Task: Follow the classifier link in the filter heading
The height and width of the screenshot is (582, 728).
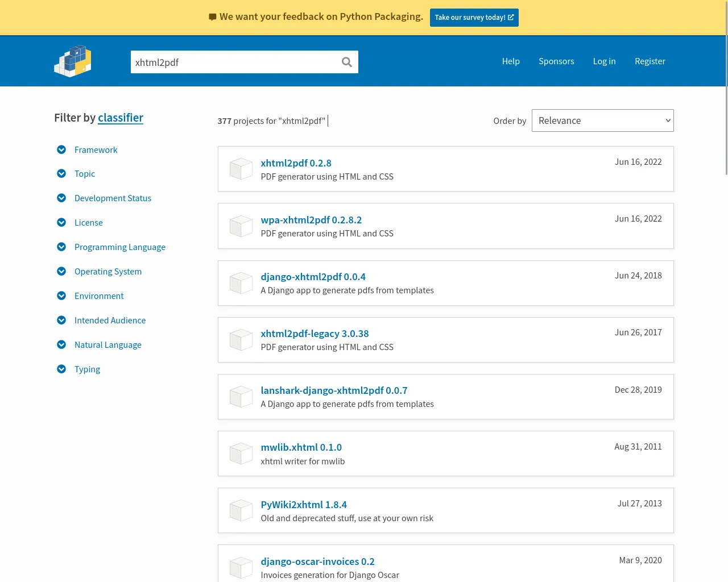Action: coord(121,118)
